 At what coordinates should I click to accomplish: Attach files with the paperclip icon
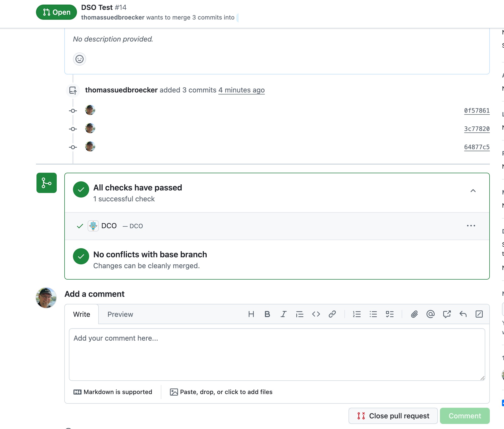pos(414,314)
